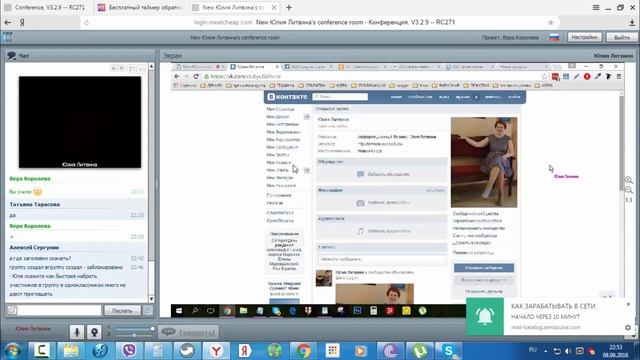640x360 pixels.
Task: Zoom out the shared screen view
Action: [x=629, y=190]
